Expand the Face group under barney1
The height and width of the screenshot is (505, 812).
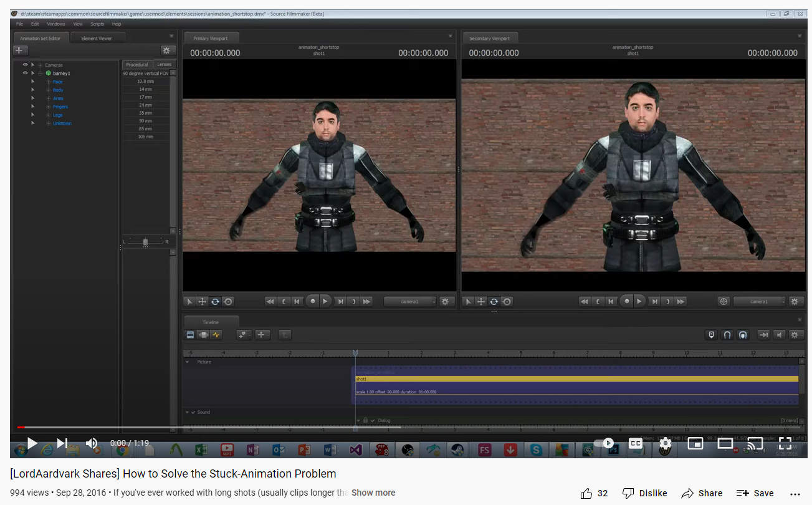tap(49, 82)
